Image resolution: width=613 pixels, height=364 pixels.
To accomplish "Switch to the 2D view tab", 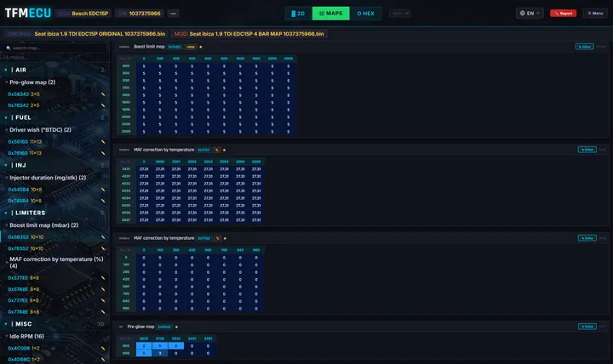I will click(298, 14).
